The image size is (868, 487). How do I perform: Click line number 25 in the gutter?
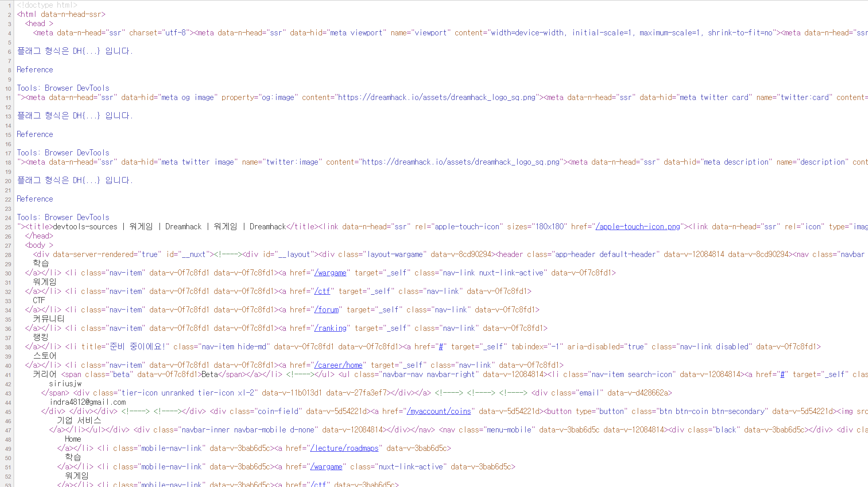point(8,227)
